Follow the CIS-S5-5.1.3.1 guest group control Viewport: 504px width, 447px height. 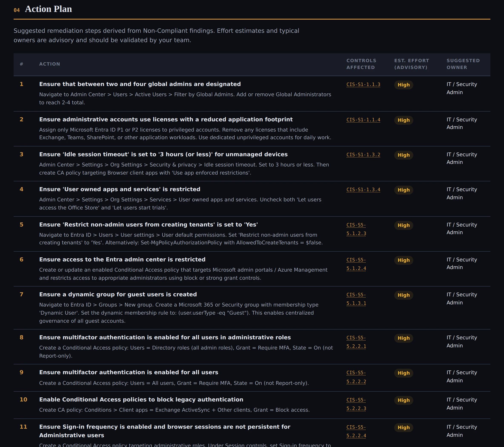coord(356,299)
